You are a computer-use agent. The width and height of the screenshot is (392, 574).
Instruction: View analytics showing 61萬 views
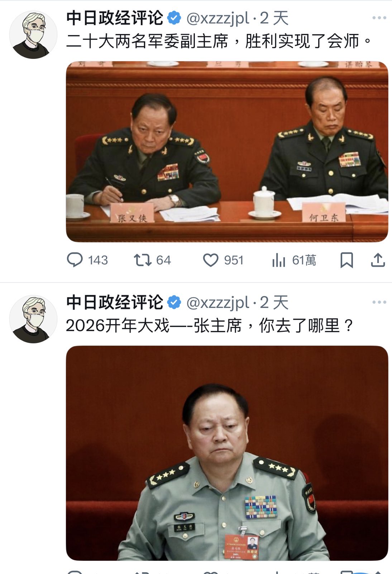[294, 260]
